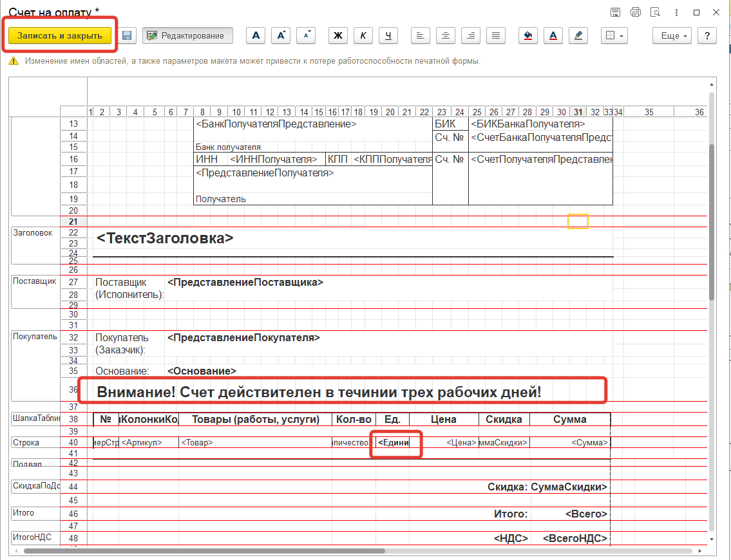The image size is (731, 560).
Task: Click the title bar save document icon
Action: click(615, 12)
